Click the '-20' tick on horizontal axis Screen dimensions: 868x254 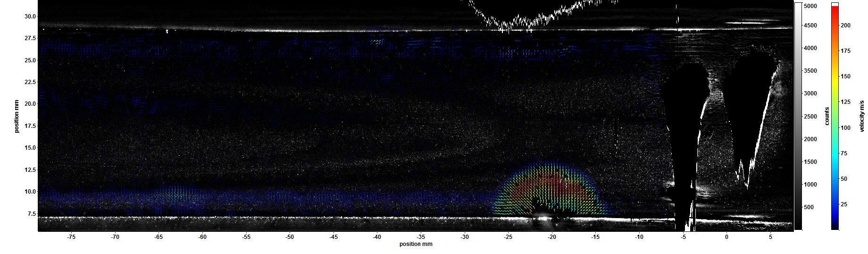click(x=552, y=237)
